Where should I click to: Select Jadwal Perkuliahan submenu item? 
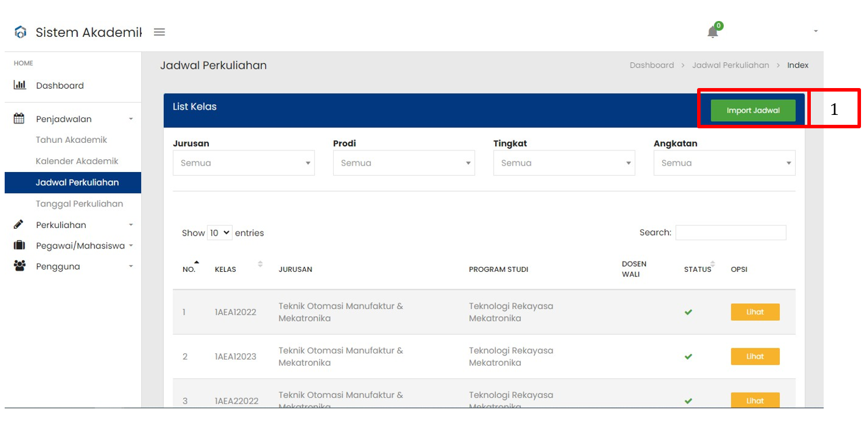[73, 183]
